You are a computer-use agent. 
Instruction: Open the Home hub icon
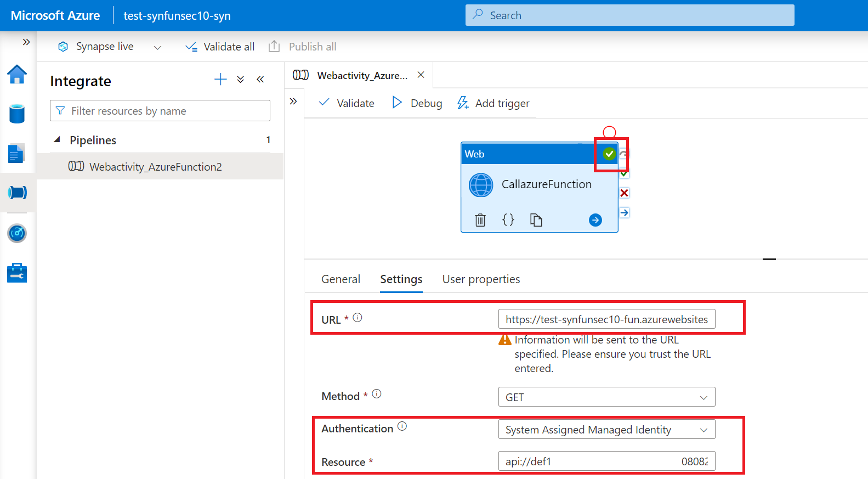click(x=17, y=75)
